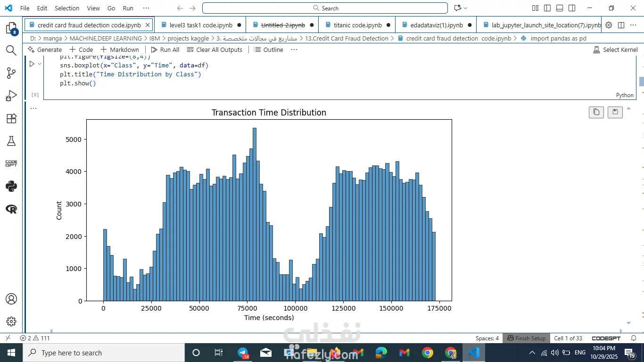Switch to the Untitled-2.ipynb tab
The width and height of the screenshot is (644, 362).
tap(283, 25)
